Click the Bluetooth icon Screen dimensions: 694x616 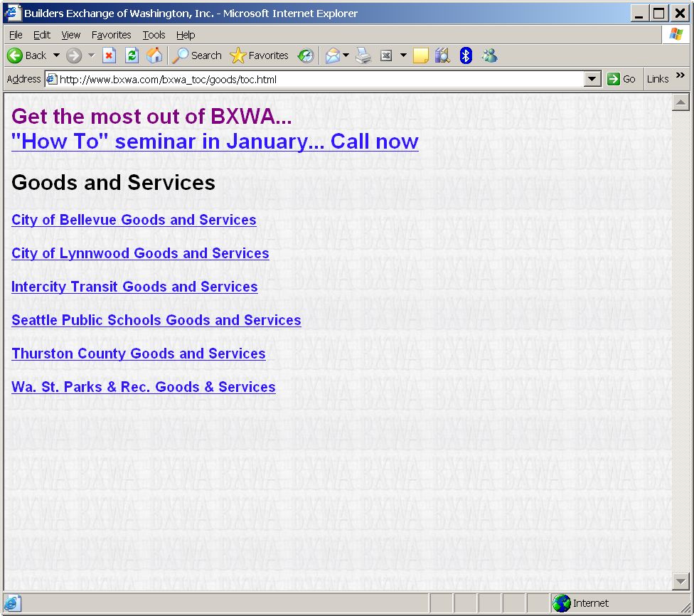pyautogui.click(x=466, y=55)
